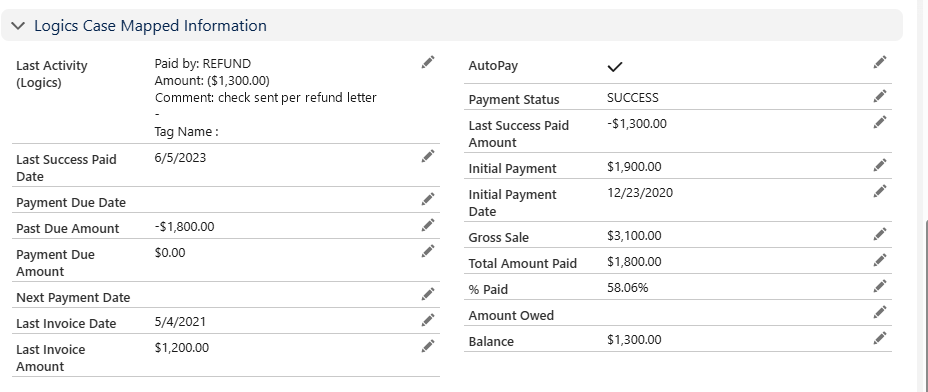The image size is (928, 392).
Task: Click the $1,900.00 initial payment value
Action: [x=634, y=167]
